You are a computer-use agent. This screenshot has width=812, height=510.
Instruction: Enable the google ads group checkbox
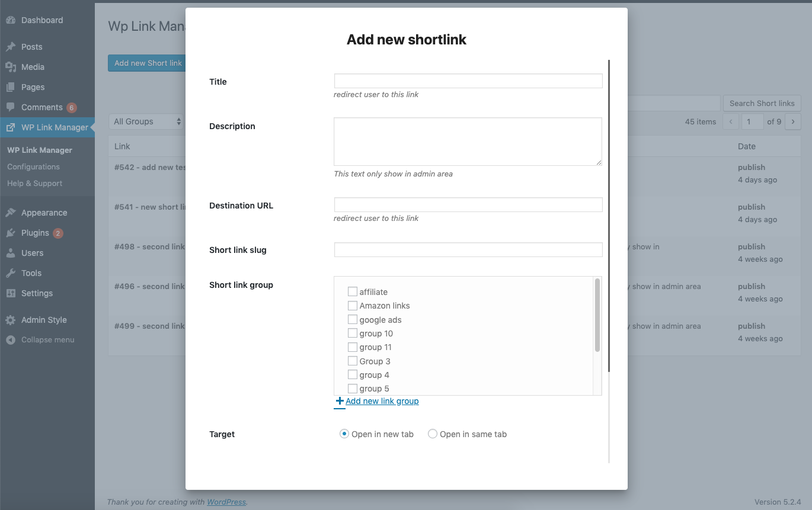[353, 319]
